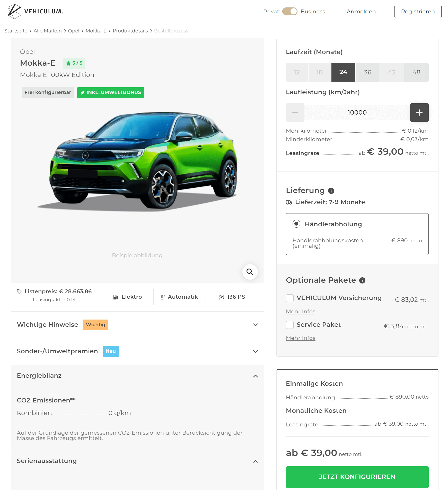Collapse the Energiebilanz section
This screenshot has width=448, height=490.
[x=137, y=376]
